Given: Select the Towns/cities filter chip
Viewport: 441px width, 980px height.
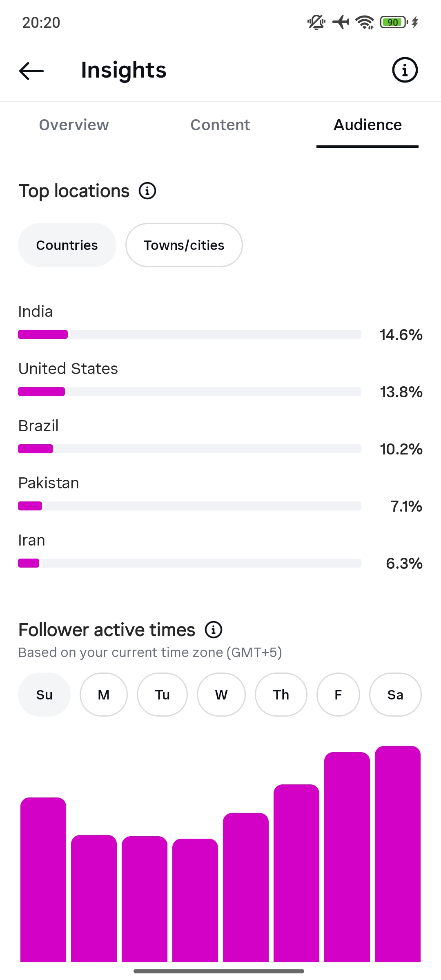Looking at the screenshot, I should [x=184, y=245].
